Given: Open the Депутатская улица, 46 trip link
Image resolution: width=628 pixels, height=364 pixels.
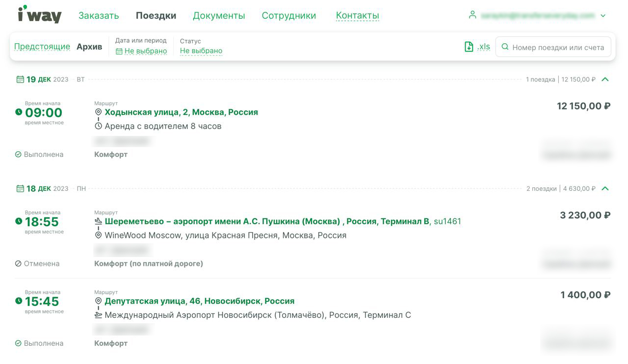Looking at the screenshot, I should (x=199, y=301).
